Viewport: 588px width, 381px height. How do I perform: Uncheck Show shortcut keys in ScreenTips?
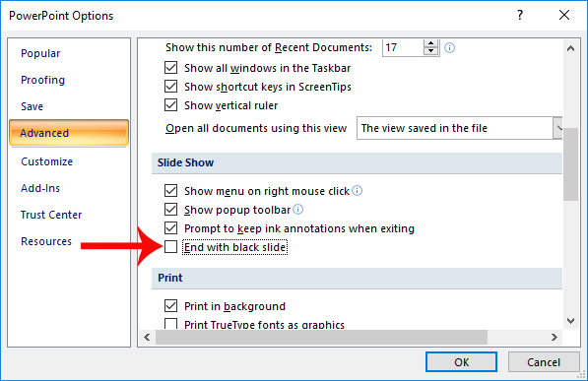click(170, 87)
